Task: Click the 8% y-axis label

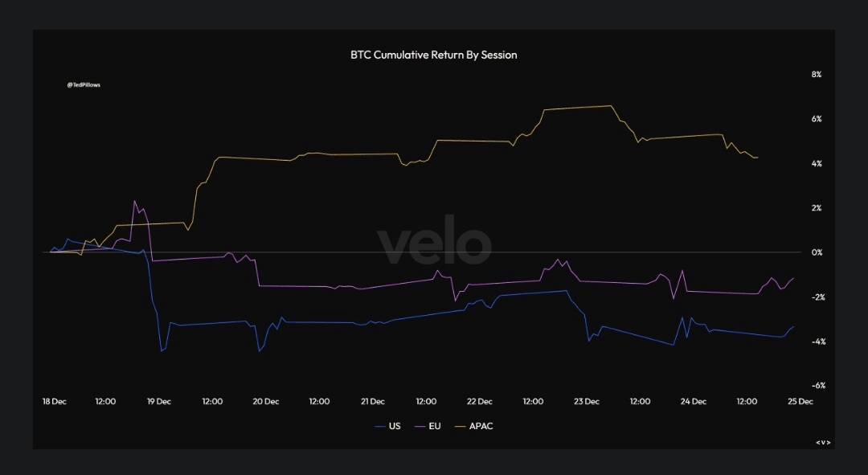Action: click(x=817, y=75)
